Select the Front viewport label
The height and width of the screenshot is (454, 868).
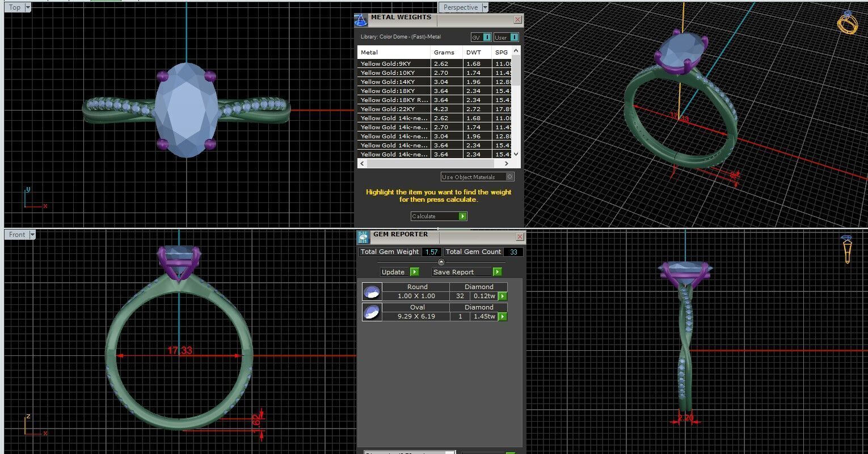tap(17, 235)
